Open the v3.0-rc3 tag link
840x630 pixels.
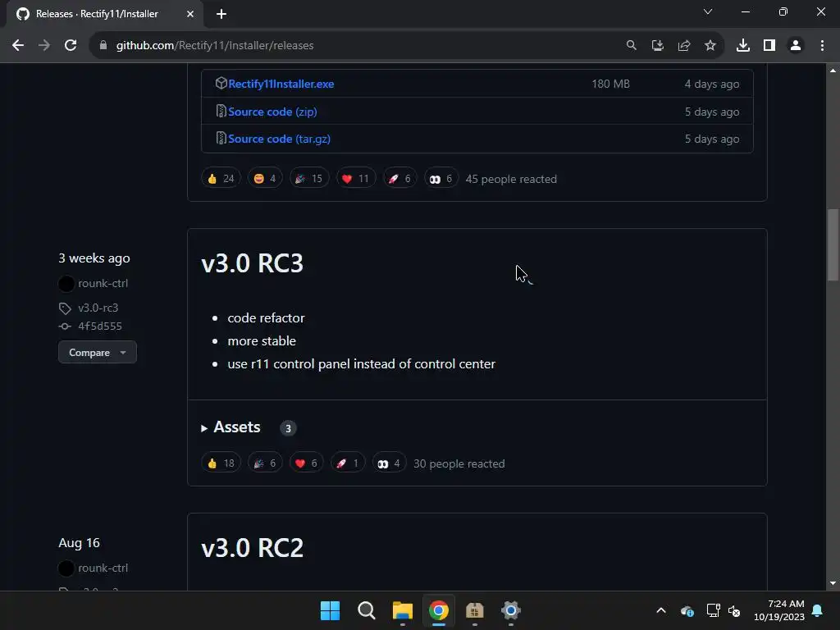[x=98, y=308]
